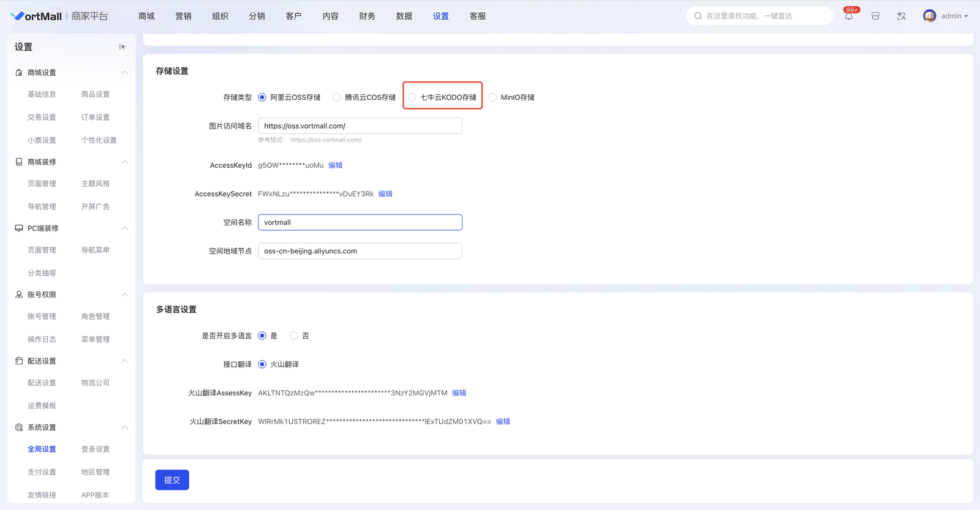
Task: Click the admin avatar picture
Action: [929, 16]
